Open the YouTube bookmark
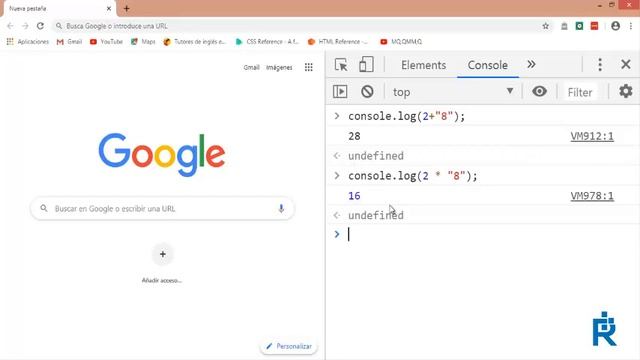The image size is (640, 360). (106, 42)
